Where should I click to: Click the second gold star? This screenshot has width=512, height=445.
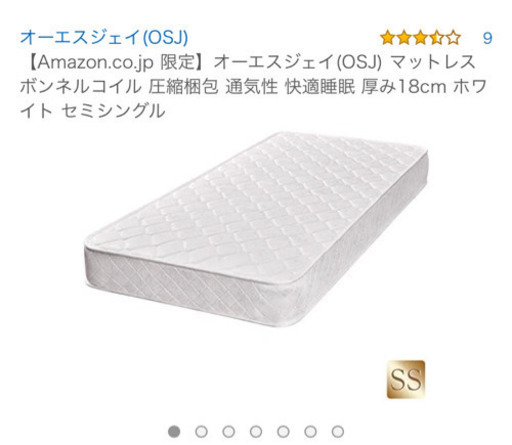pyautogui.click(x=404, y=38)
